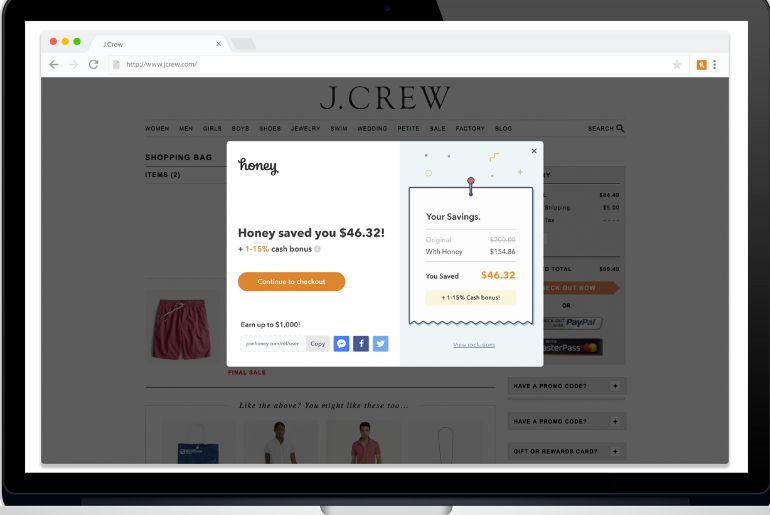Click Continue to checkout button
The width and height of the screenshot is (770, 515).
(291, 281)
